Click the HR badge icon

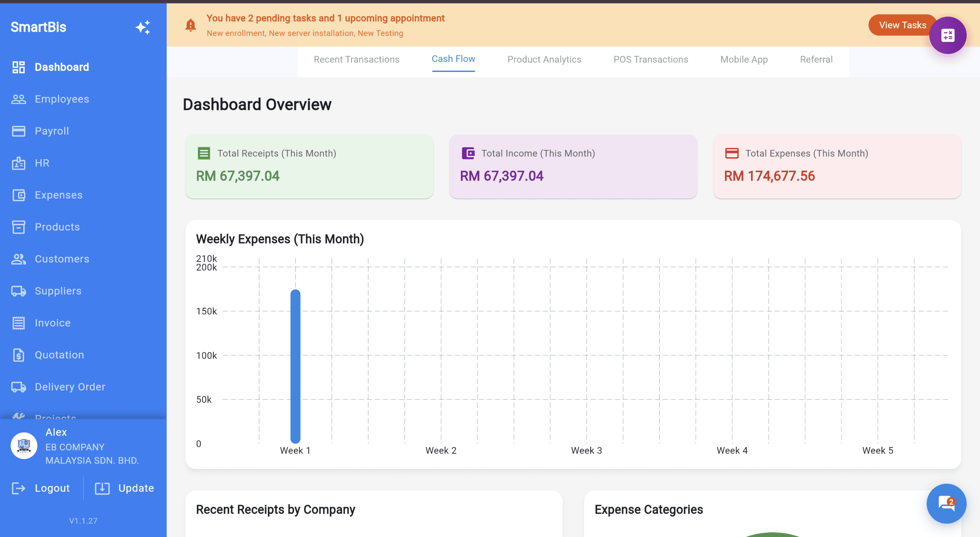[x=18, y=163]
